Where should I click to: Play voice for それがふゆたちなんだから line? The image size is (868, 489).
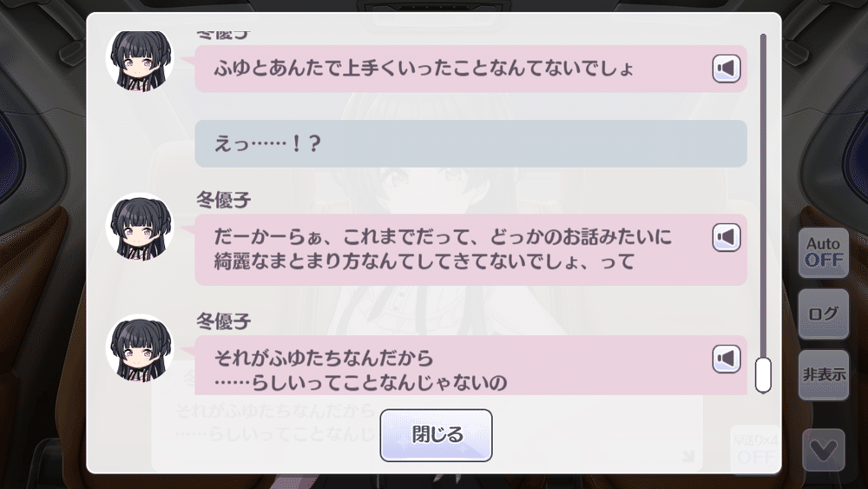point(727,359)
